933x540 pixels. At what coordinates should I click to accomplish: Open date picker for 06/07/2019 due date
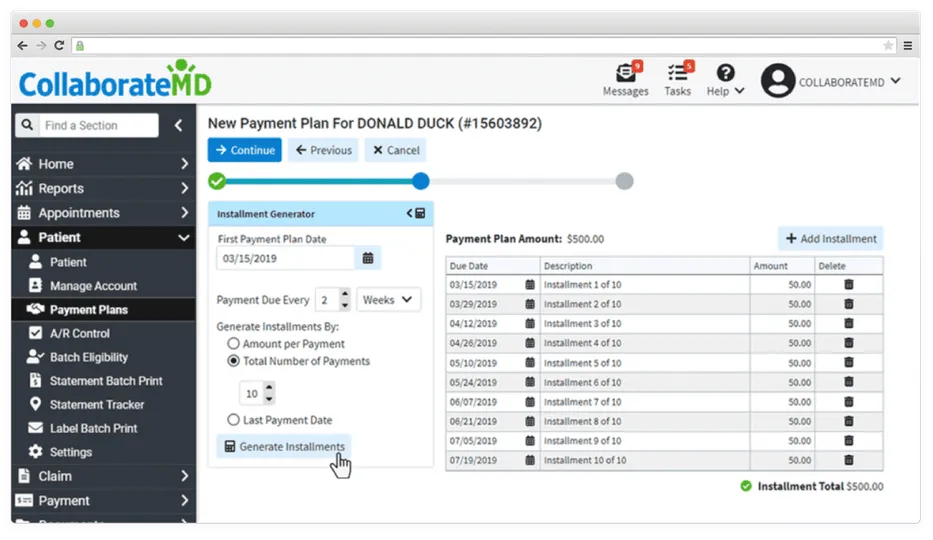pyautogui.click(x=530, y=402)
